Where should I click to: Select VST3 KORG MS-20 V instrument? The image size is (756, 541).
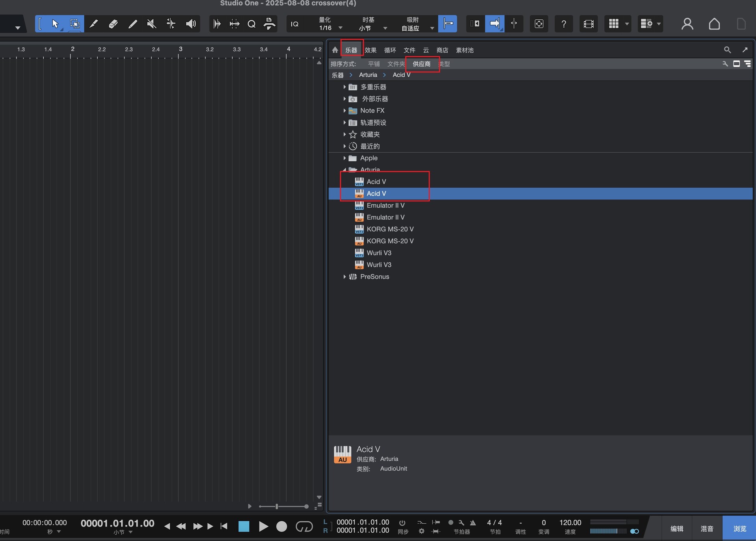point(384,229)
